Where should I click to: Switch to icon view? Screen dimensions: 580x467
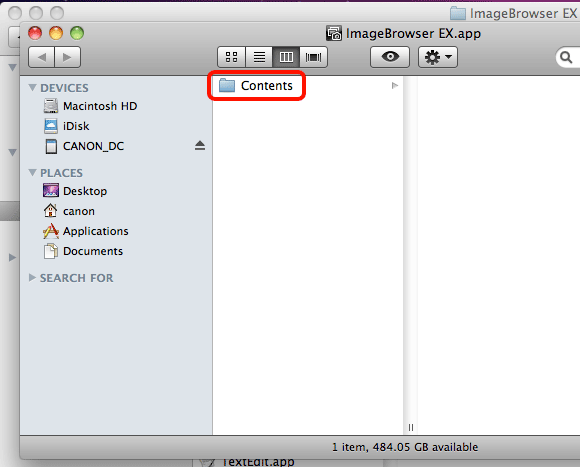pos(231,57)
